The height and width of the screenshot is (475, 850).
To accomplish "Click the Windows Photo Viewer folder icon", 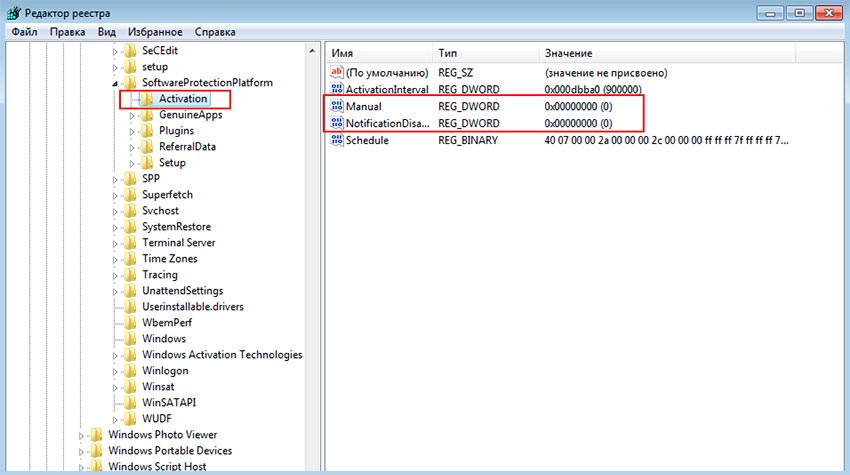I will click(x=96, y=435).
